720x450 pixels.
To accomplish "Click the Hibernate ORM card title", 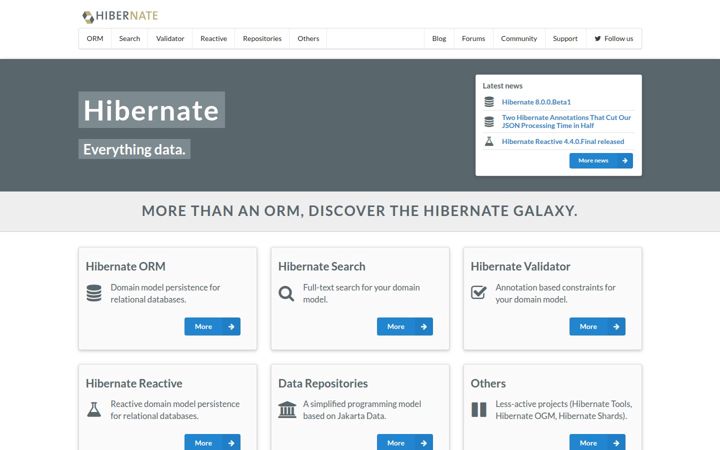I will coord(125,266).
